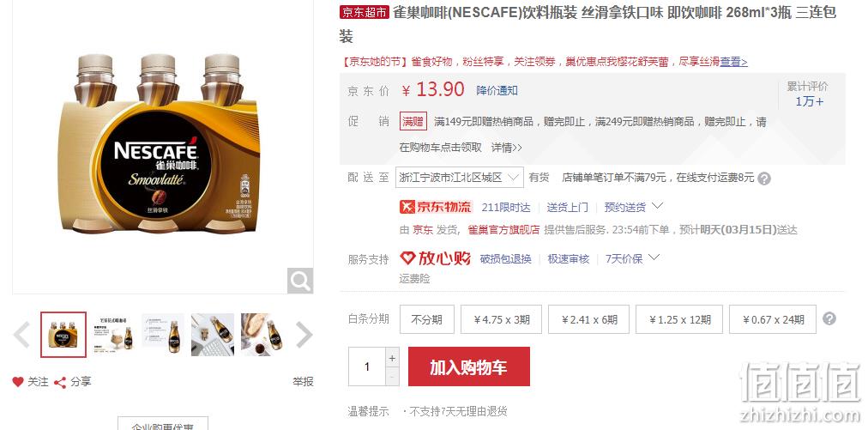
Task: Click the heart 关注 favorite icon
Action: pos(18,382)
